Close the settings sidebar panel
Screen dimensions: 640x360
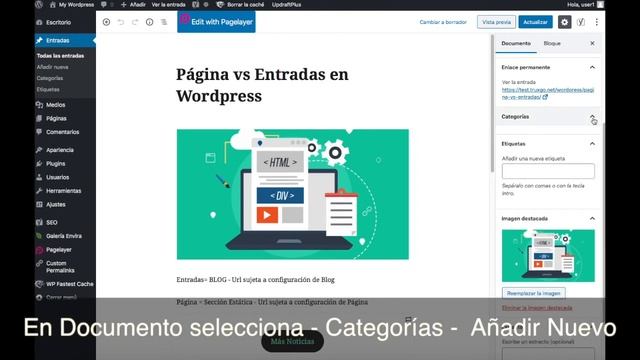(592, 43)
